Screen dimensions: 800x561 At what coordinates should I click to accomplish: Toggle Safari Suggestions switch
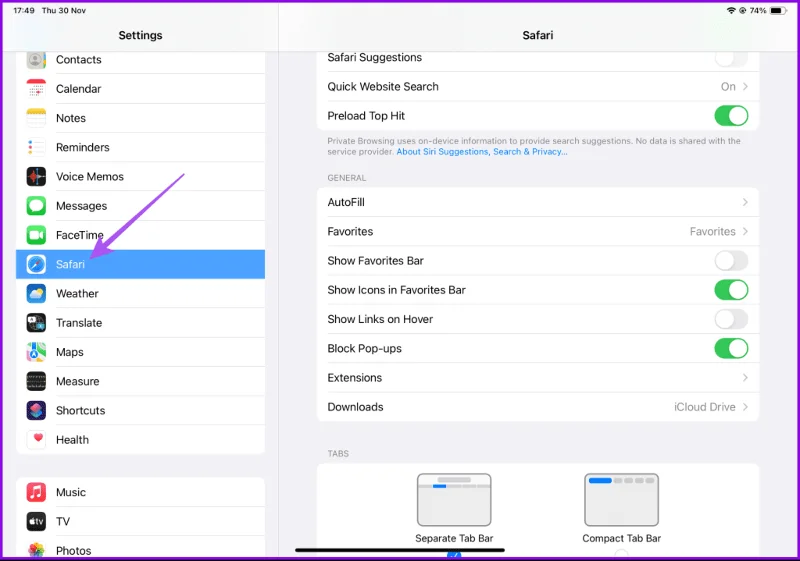point(731,59)
